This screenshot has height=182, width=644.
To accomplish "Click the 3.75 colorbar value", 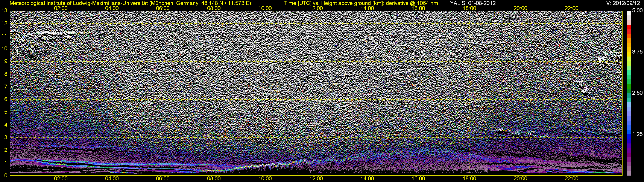I will point(637,52).
